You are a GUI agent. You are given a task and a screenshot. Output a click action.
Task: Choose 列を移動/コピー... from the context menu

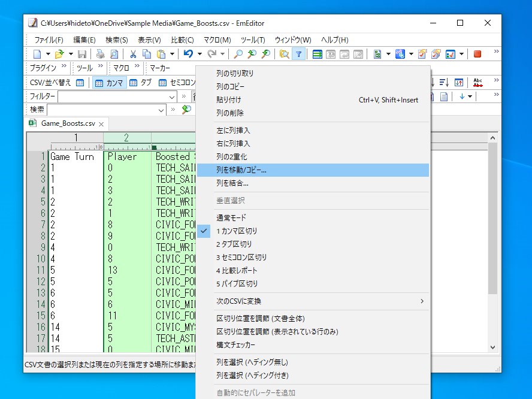pos(241,170)
